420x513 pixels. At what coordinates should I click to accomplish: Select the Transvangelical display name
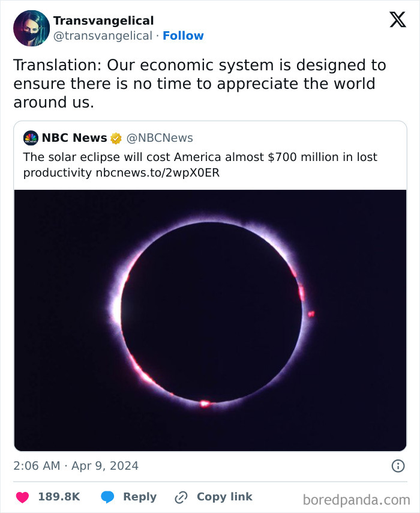tap(103, 20)
